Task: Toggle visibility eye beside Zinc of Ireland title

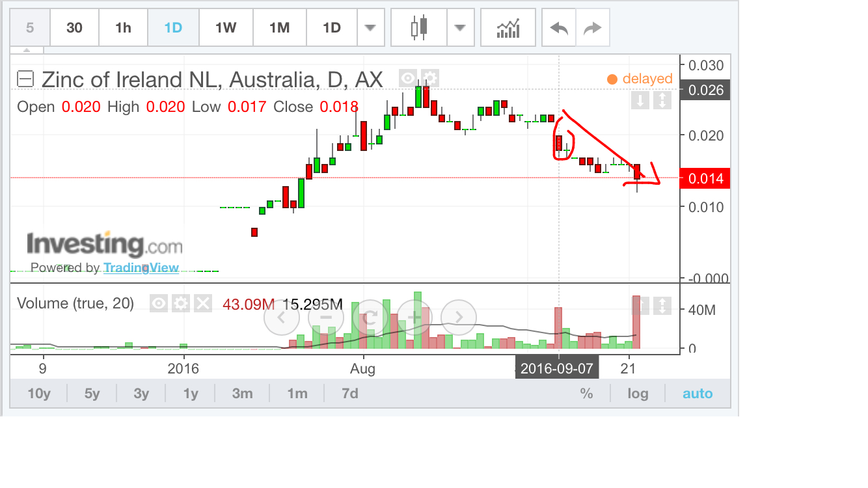Action: (408, 79)
